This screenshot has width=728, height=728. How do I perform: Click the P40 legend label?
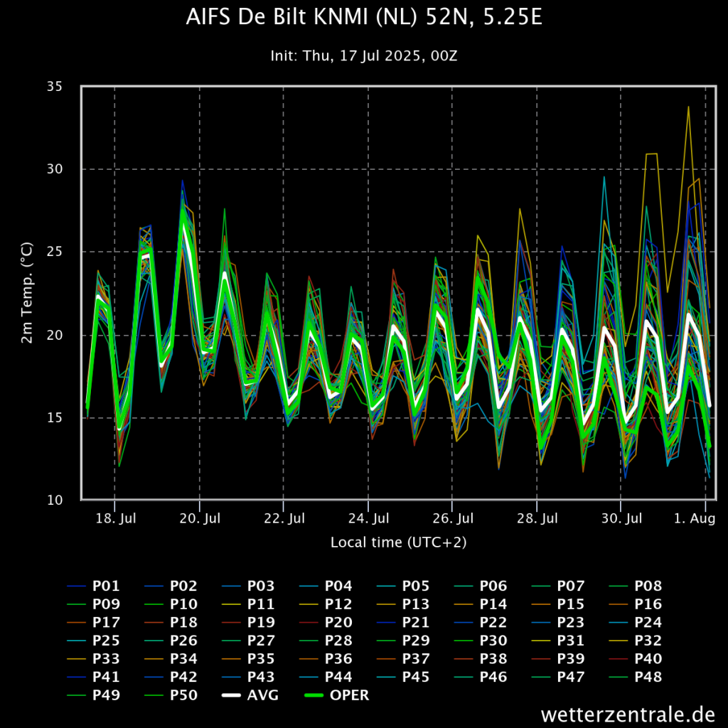(648, 658)
